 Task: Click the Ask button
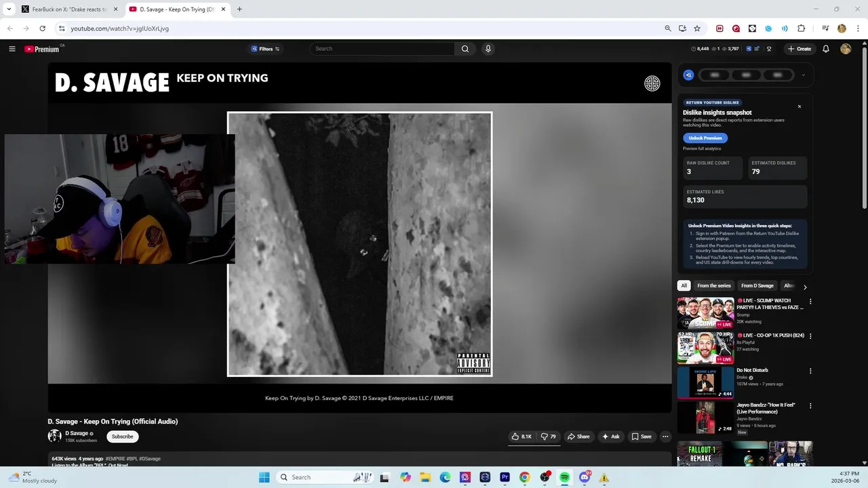pyautogui.click(x=610, y=436)
